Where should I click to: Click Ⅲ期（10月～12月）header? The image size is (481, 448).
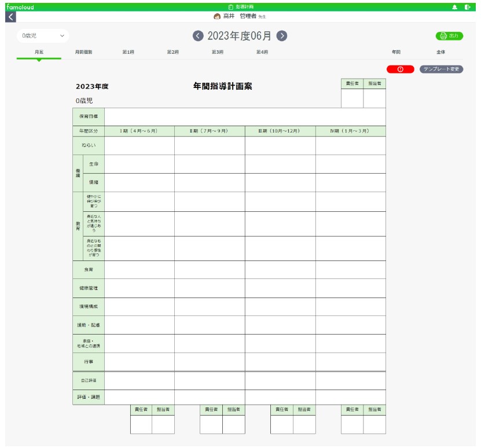coord(280,131)
